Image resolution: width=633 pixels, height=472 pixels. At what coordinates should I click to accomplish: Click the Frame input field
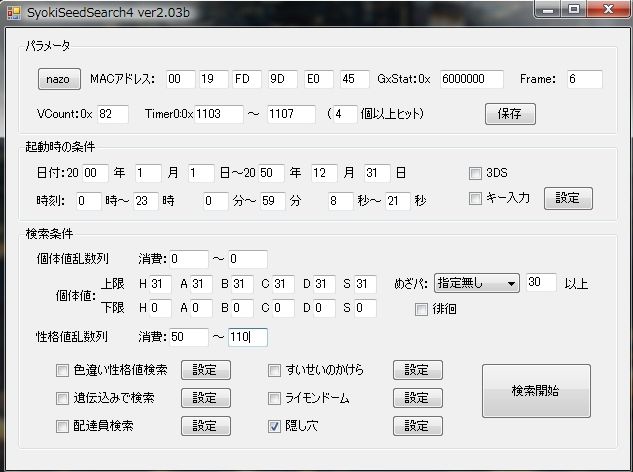585,79
